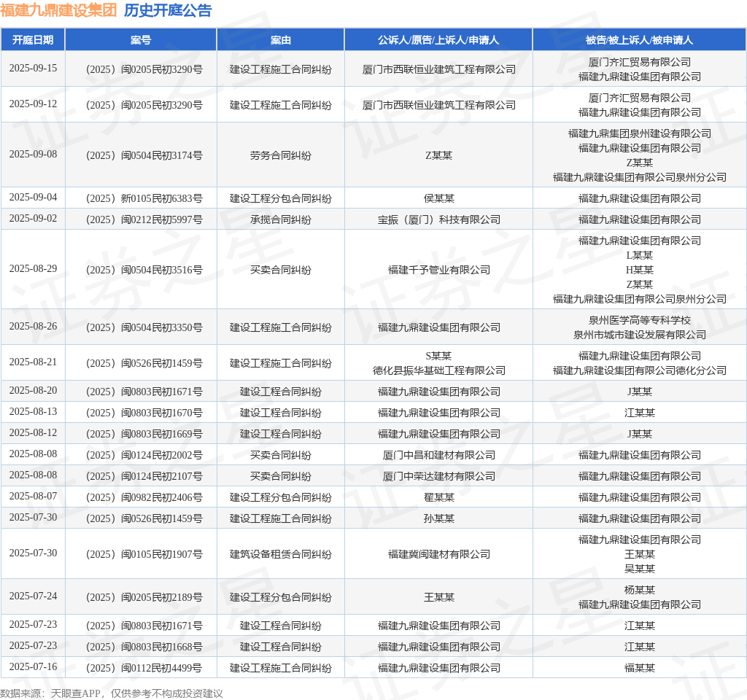Click the title 福建九鼎建设集团

coord(58,10)
